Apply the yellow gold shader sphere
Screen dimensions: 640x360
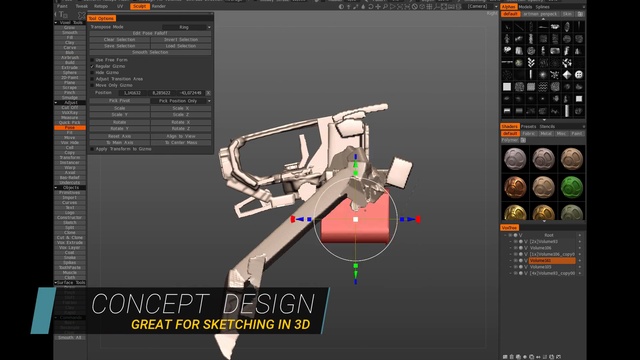point(515,212)
